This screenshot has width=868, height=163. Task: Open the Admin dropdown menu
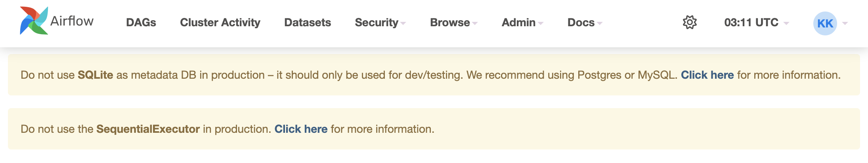[518, 23]
